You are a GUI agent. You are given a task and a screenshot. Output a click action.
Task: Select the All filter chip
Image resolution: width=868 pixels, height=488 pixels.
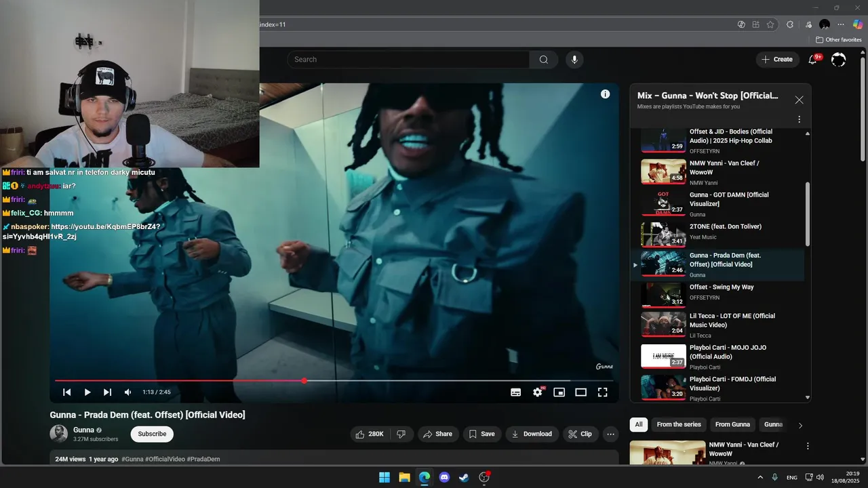(638, 424)
